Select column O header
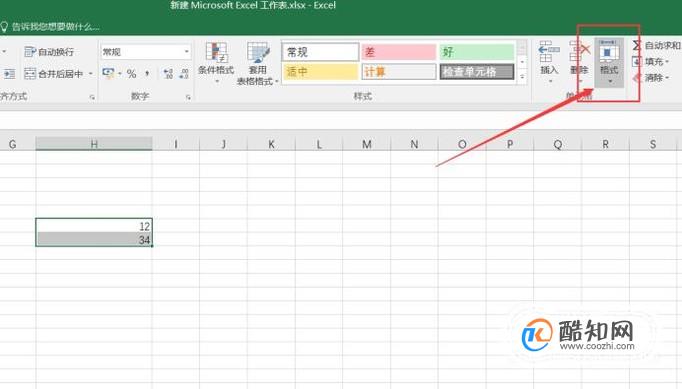The image size is (682, 389). pyautogui.click(x=462, y=144)
